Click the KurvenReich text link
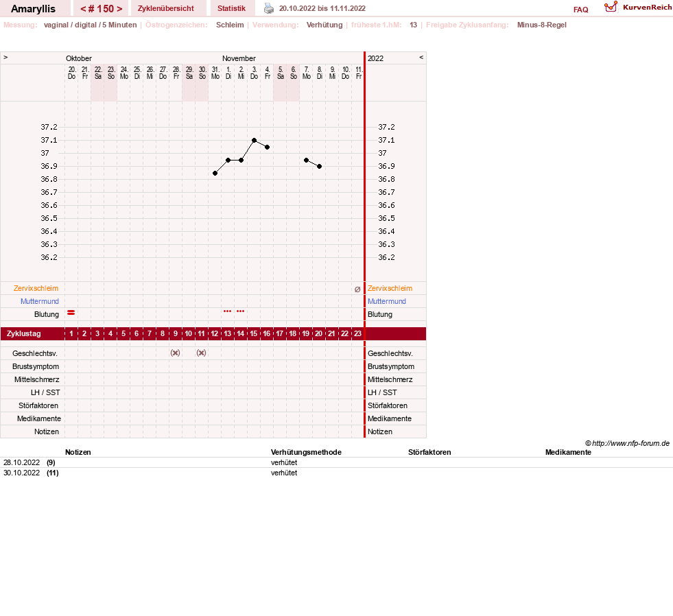673x616 pixels. point(647,8)
